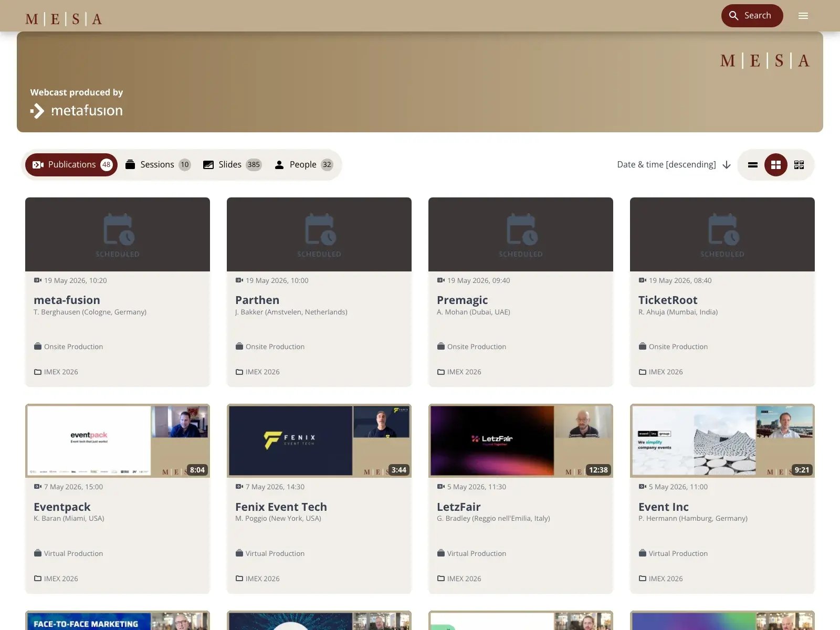
Task: Open the Eventpack publication title
Action: pyautogui.click(x=62, y=507)
